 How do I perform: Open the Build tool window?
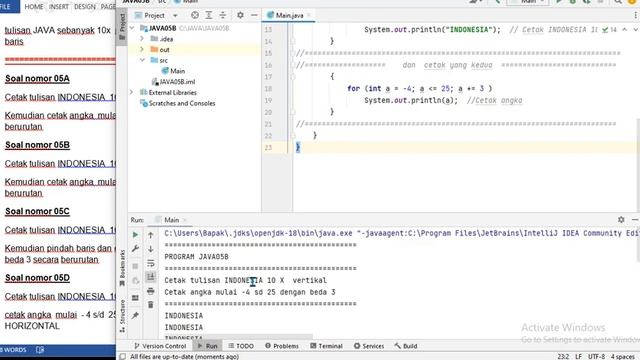(x=406, y=346)
